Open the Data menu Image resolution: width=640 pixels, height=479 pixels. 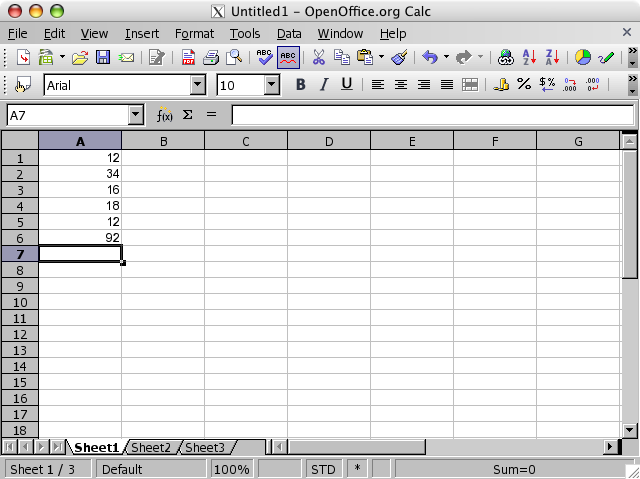289,33
